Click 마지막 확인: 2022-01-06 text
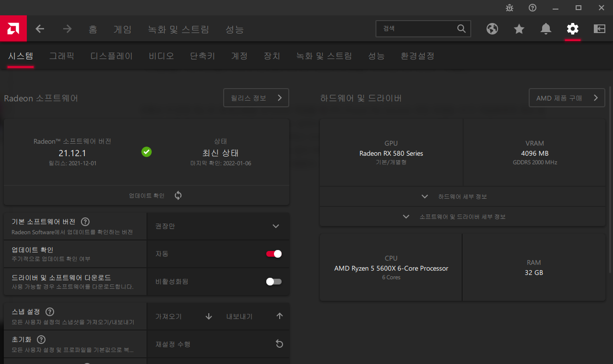Viewport: 613px width, 364px height. click(220, 163)
